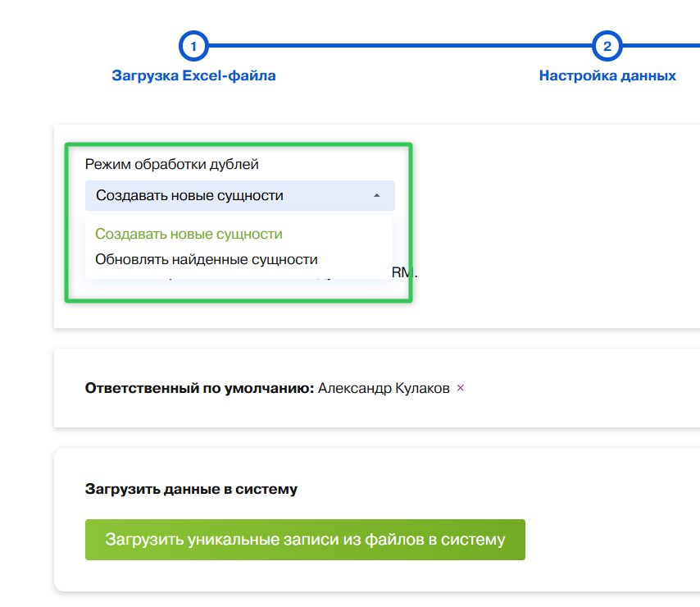Click progress line between steps 1 and 2
The height and width of the screenshot is (607, 700).
point(400,47)
